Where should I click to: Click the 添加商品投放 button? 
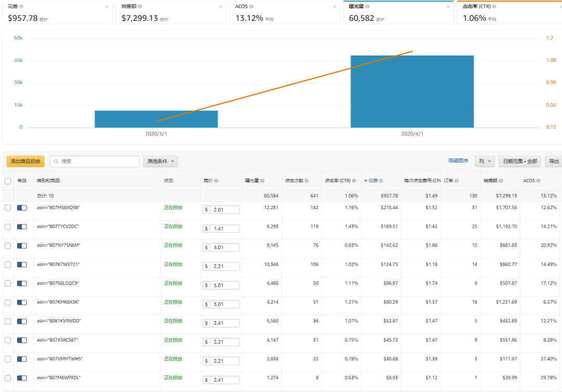(25, 161)
